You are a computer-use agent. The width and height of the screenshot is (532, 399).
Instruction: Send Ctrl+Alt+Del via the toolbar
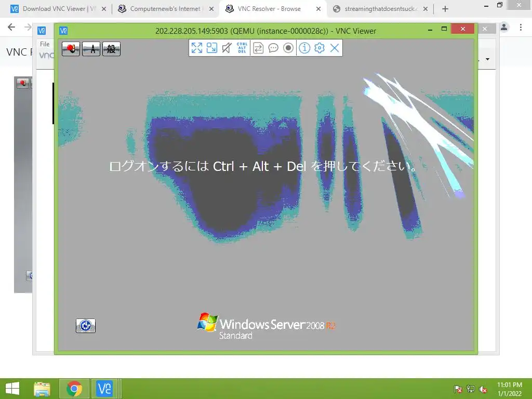(x=242, y=48)
